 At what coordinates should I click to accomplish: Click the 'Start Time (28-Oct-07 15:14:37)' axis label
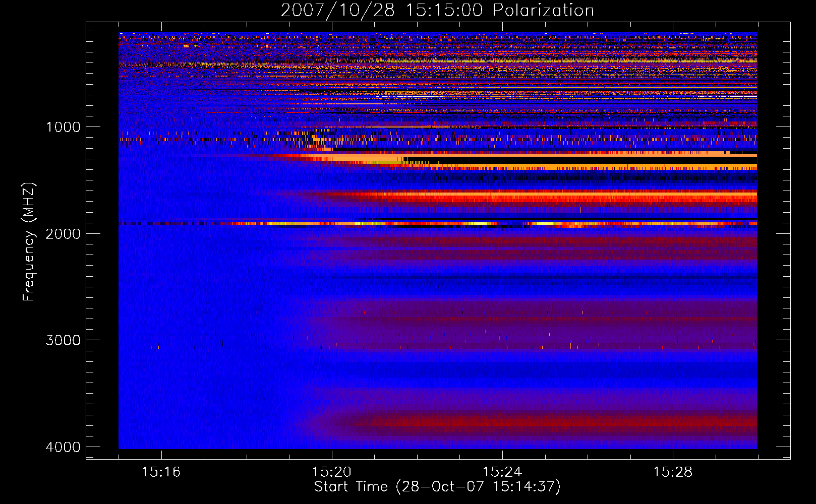[x=437, y=487]
